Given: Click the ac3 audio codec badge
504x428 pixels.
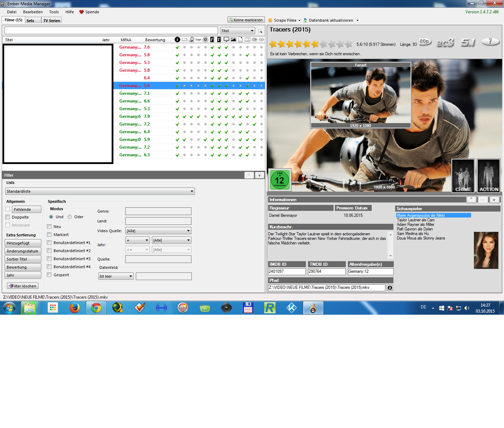Looking at the screenshot, I should [445, 42].
